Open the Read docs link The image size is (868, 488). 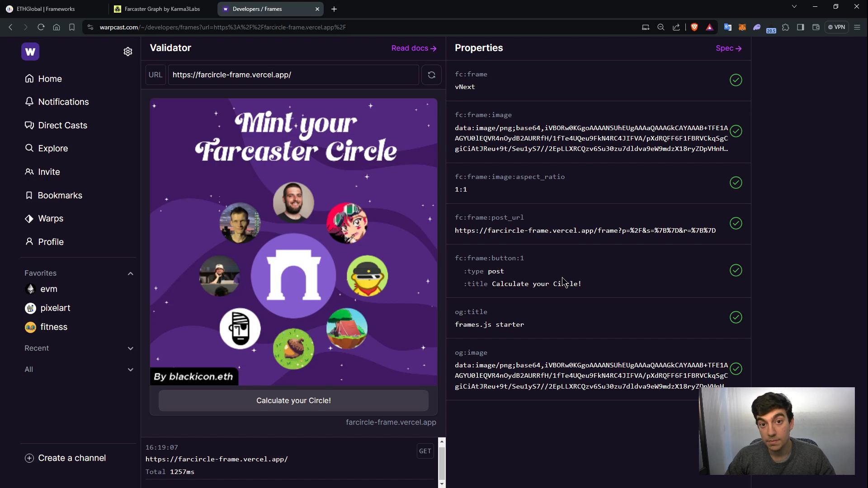414,48
